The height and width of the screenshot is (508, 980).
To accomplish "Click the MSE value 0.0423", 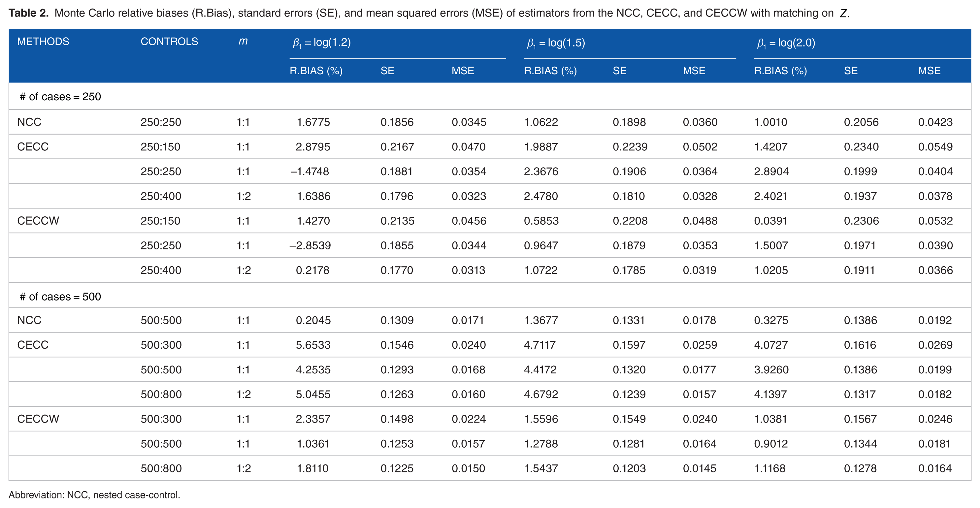I will (x=935, y=122).
